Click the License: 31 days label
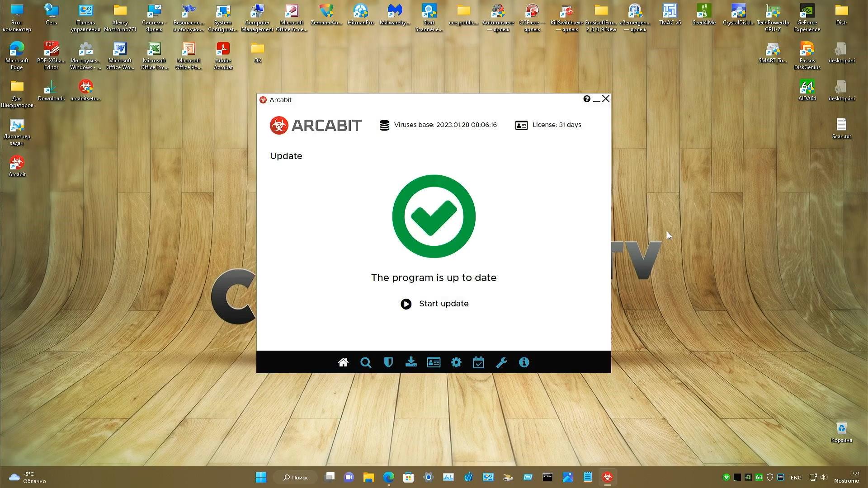 556,125
